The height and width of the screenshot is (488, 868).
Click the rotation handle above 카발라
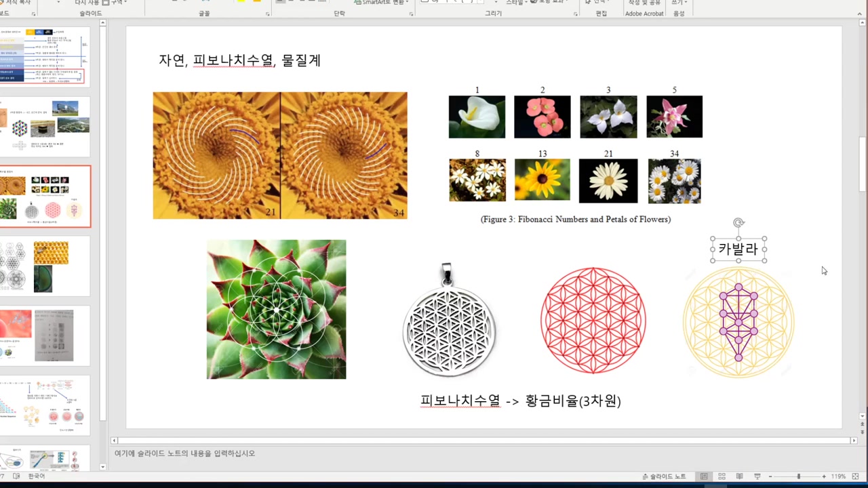point(738,222)
